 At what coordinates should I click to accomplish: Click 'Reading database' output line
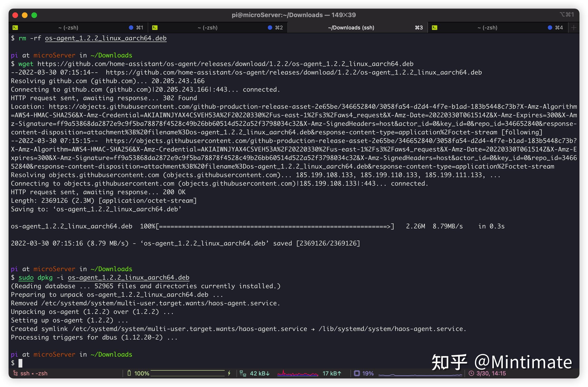(146, 286)
